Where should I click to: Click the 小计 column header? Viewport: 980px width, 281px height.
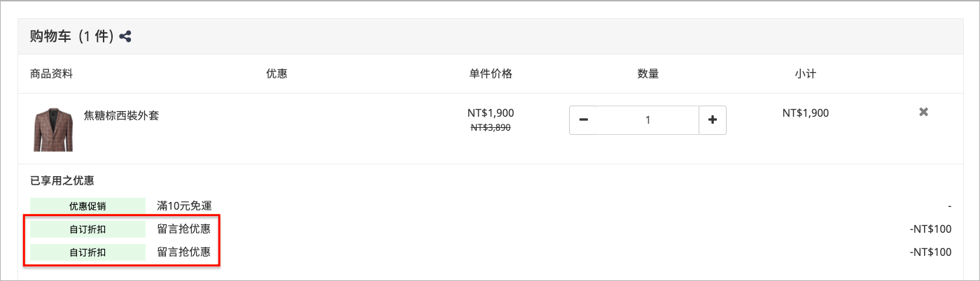pyautogui.click(x=805, y=73)
